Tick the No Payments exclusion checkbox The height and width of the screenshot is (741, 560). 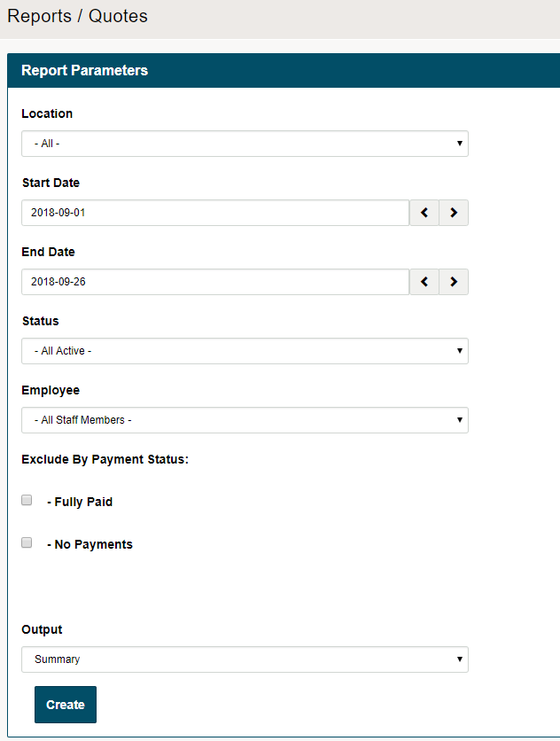(27, 542)
